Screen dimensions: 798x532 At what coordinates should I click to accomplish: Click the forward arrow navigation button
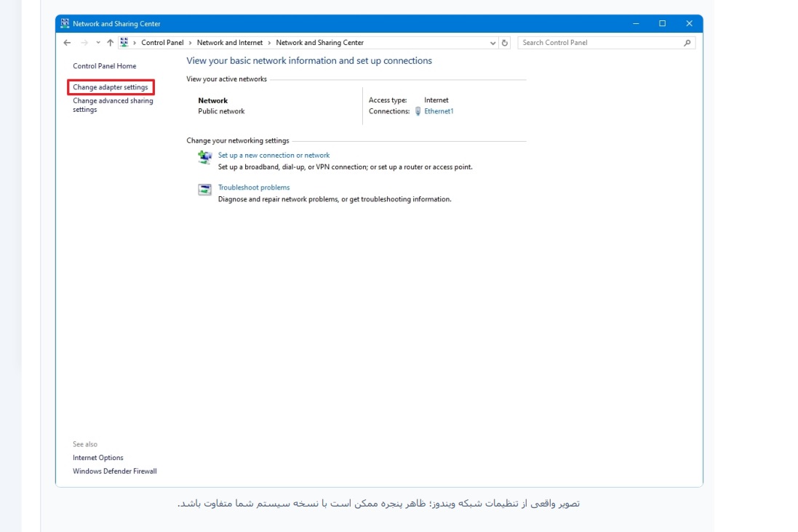click(84, 43)
